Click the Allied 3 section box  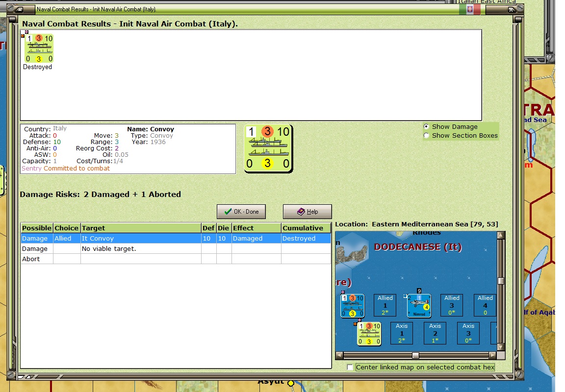pos(452,305)
